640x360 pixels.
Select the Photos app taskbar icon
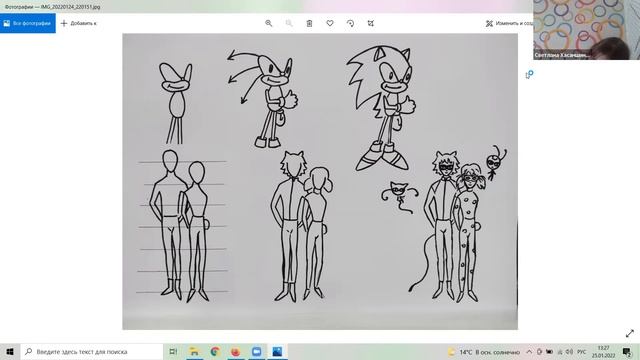click(277, 351)
